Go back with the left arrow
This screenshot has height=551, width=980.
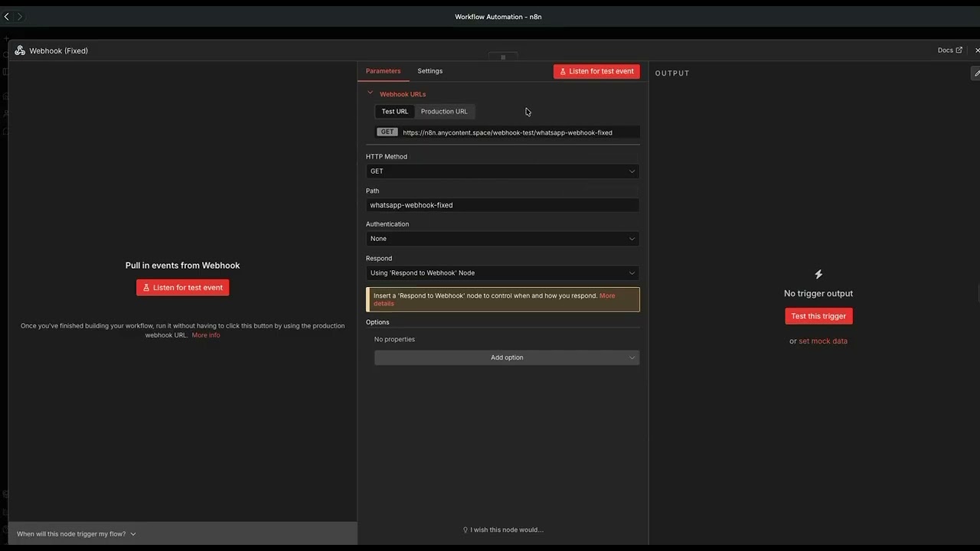pos(6,16)
